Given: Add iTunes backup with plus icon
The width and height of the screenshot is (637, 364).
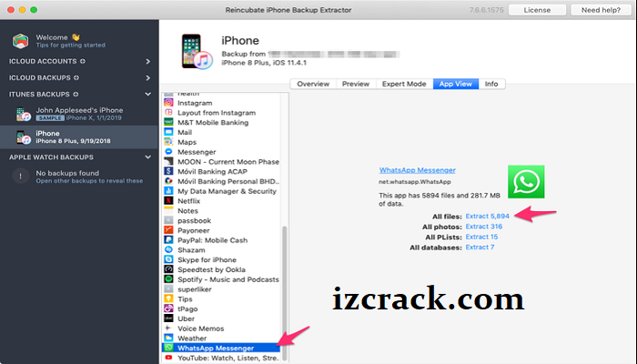Looking at the screenshot, I should click(x=76, y=95).
